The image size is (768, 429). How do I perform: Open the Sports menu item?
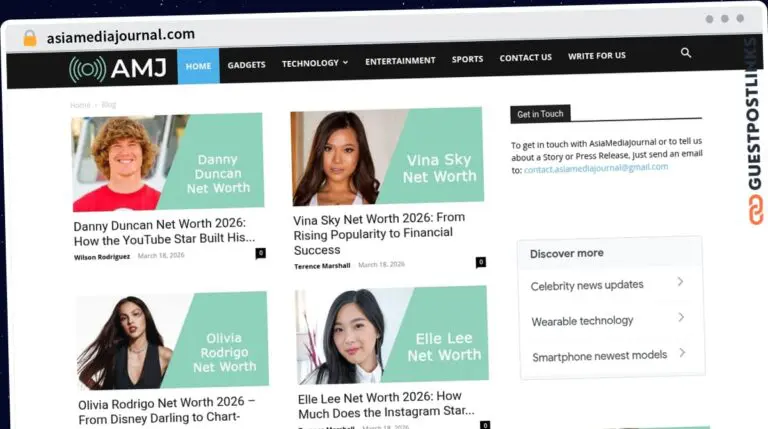point(467,59)
